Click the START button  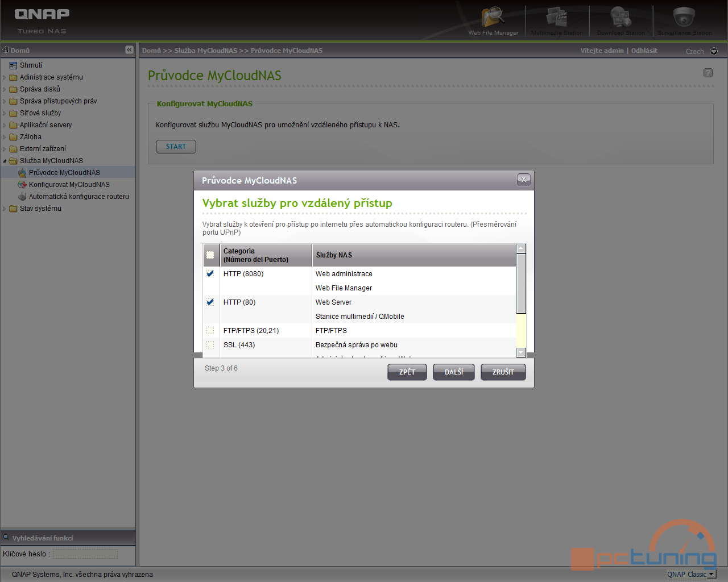pyautogui.click(x=176, y=147)
